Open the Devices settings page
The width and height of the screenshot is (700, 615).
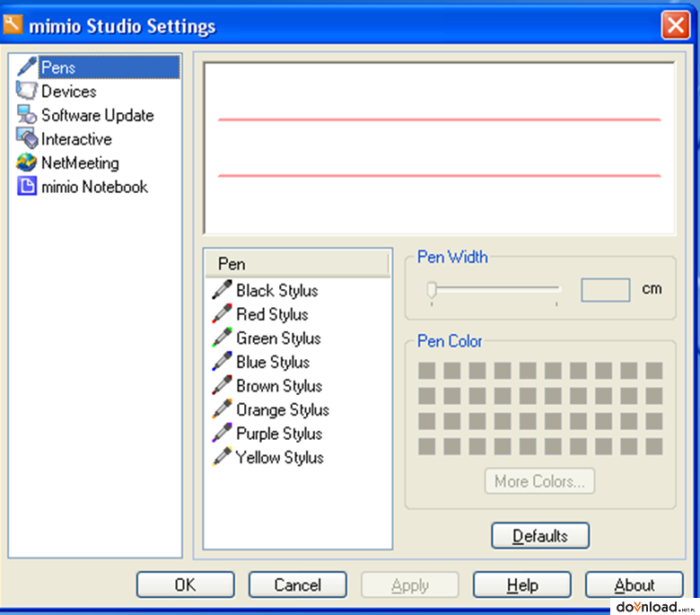pyautogui.click(x=69, y=91)
